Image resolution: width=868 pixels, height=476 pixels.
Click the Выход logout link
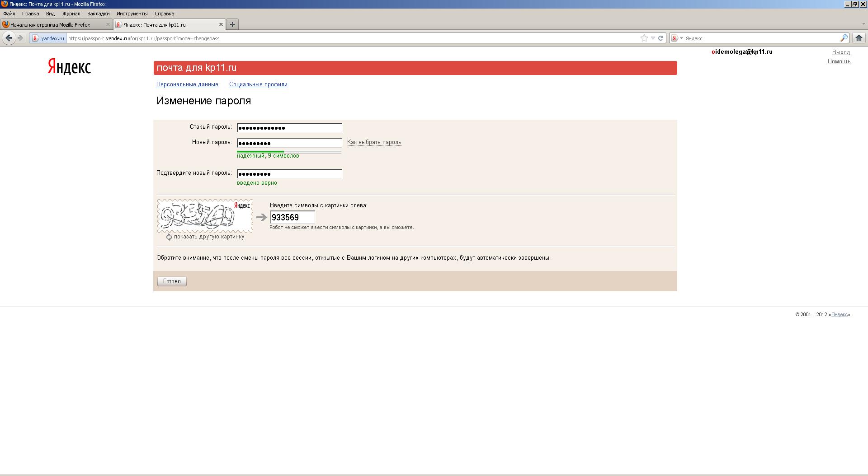point(841,52)
